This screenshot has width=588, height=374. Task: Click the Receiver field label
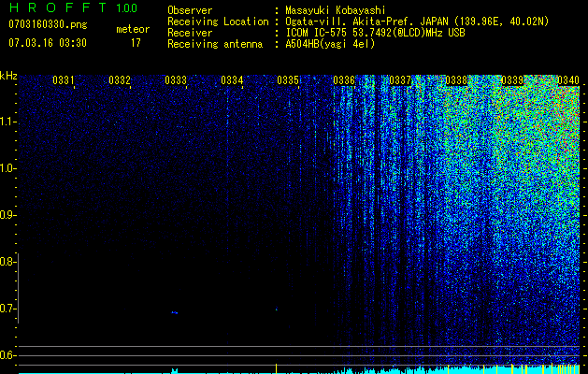coord(190,33)
